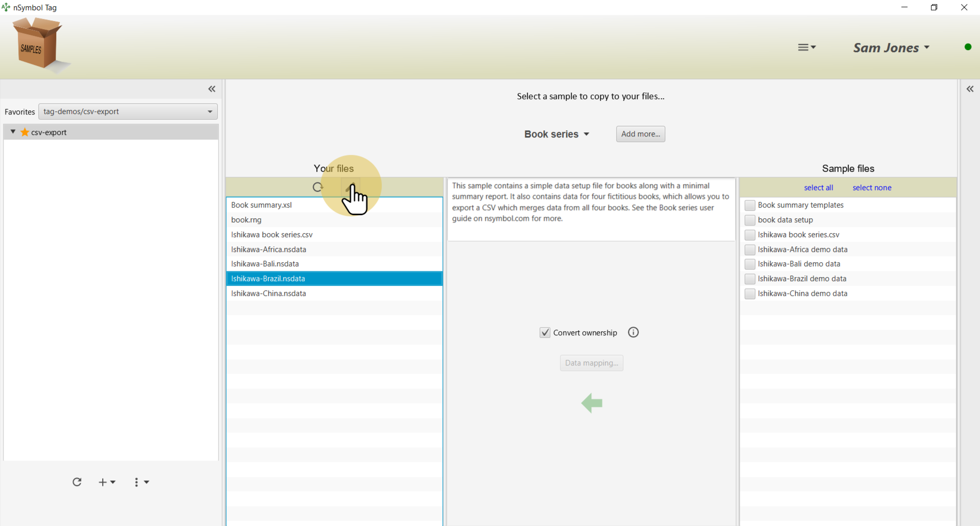Click the nSymbol Tag app icon in title bar
Viewport: 980px width, 526px height.
6,7
